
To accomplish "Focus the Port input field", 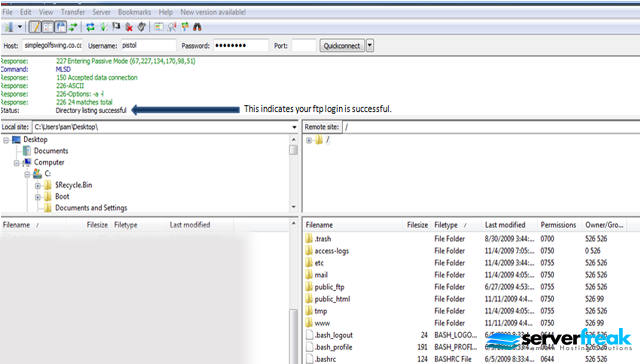I will [304, 45].
